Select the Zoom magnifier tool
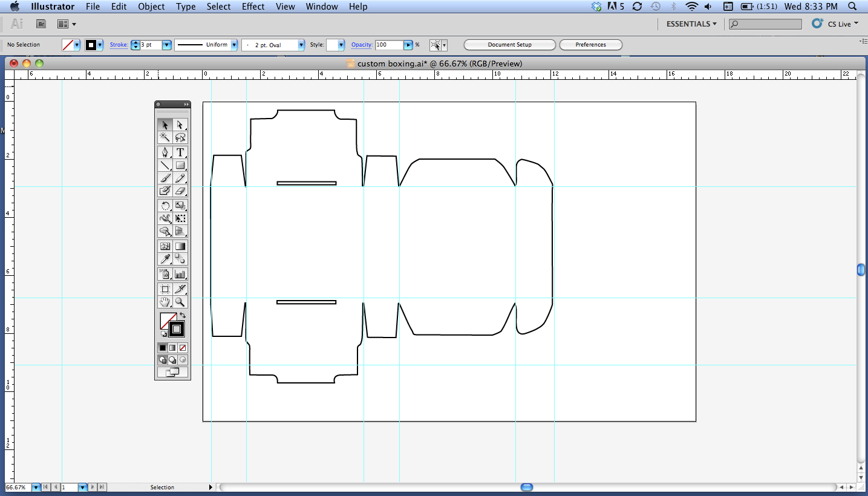Screen dimensions: 868x496 coord(180,302)
